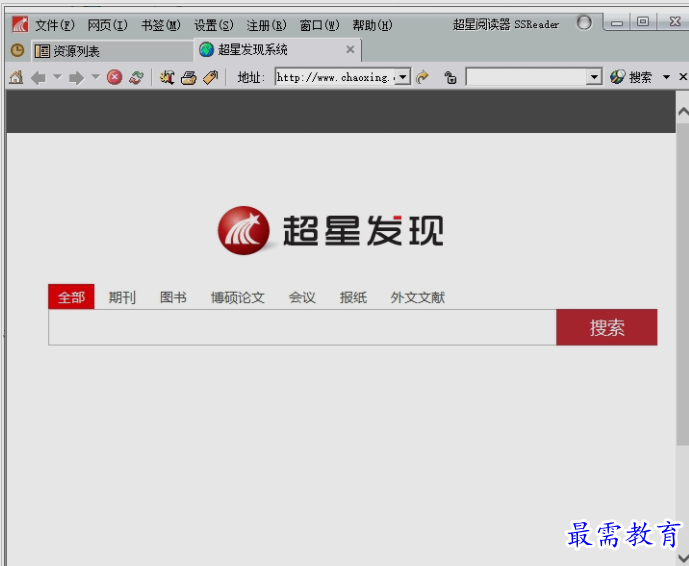Click the back arrow button
The width and height of the screenshot is (689, 566).
[39, 78]
